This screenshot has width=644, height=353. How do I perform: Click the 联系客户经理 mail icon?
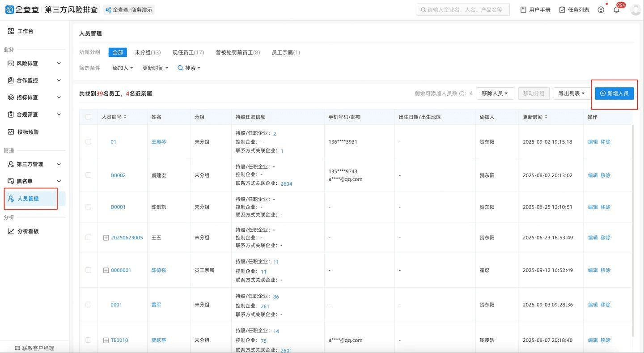tap(17, 348)
